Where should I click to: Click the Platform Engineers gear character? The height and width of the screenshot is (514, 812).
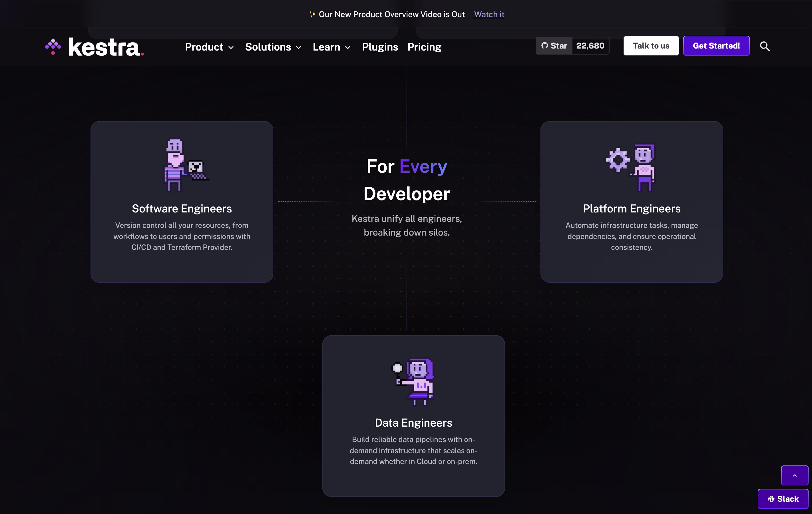[630, 168]
